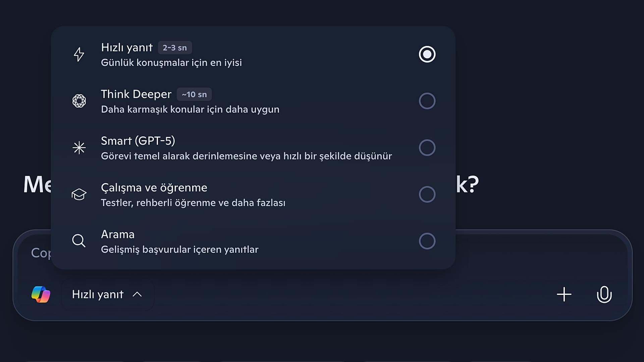This screenshot has height=362, width=644.
Task: Tap the microphone voice input icon
Action: point(604,294)
